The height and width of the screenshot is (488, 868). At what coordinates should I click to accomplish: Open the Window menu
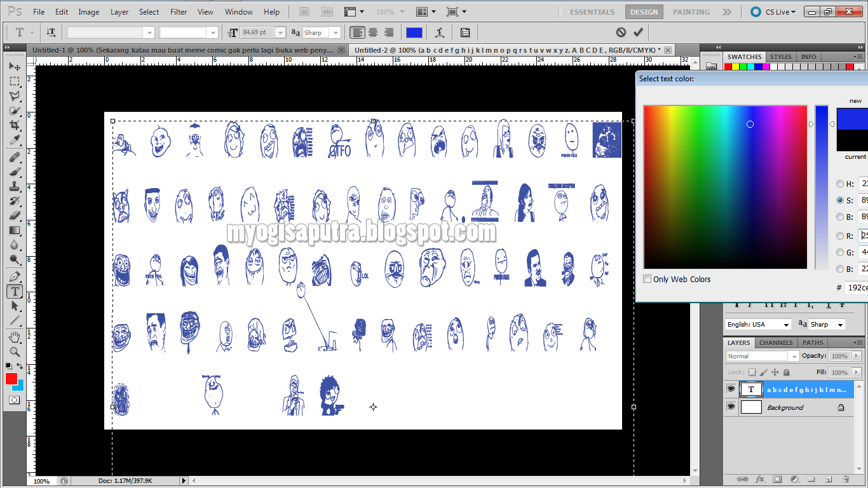click(239, 11)
